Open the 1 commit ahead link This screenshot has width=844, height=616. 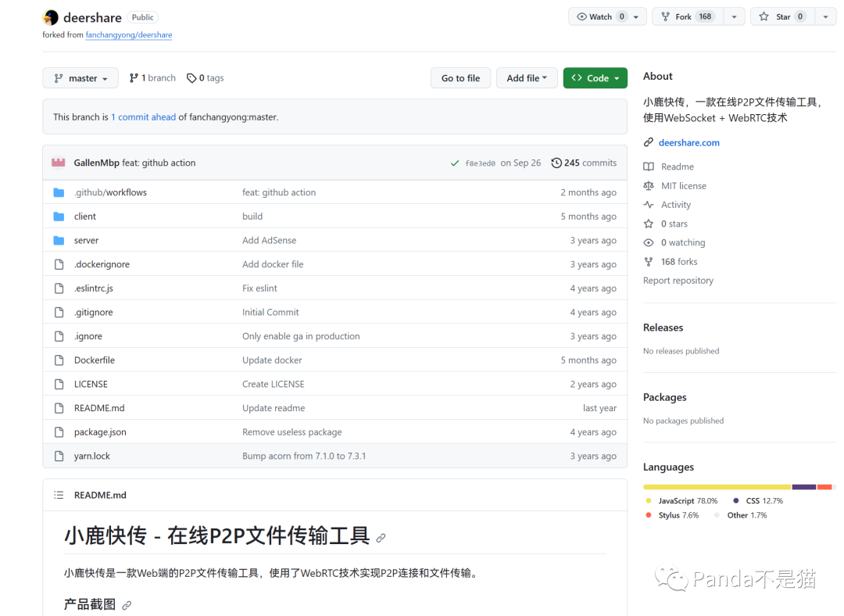point(143,116)
